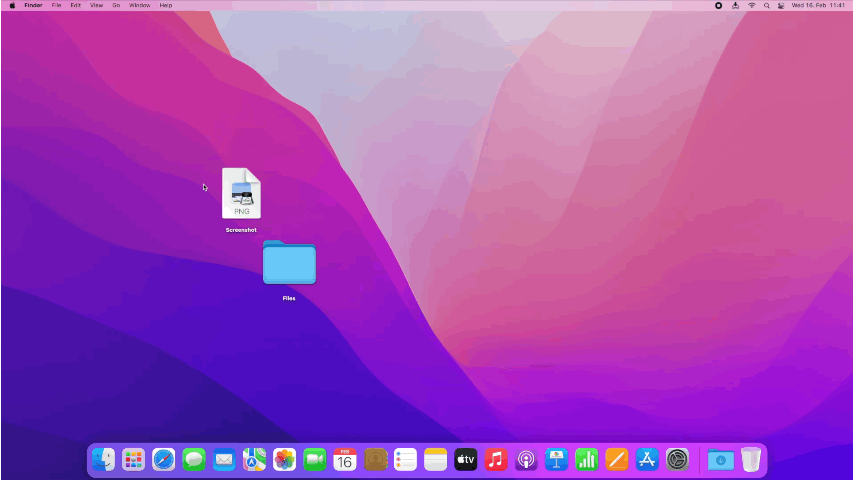Click the 'Screenshot' file name label

pyautogui.click(x=241, y=230)
